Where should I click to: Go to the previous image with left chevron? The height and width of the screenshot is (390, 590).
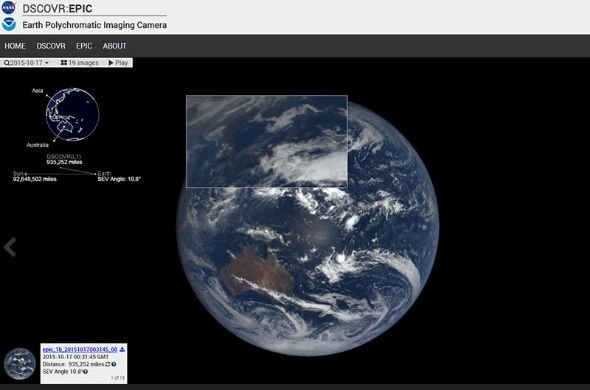click(10, 247)
